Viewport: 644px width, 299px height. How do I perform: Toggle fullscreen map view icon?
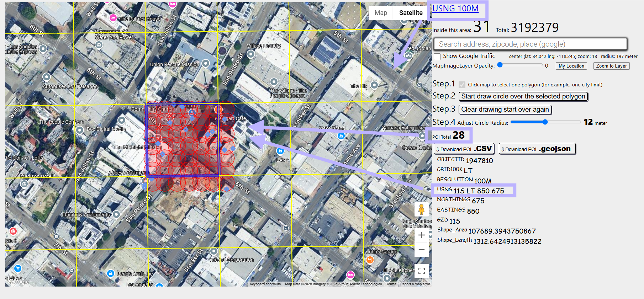tap(421, 271)
